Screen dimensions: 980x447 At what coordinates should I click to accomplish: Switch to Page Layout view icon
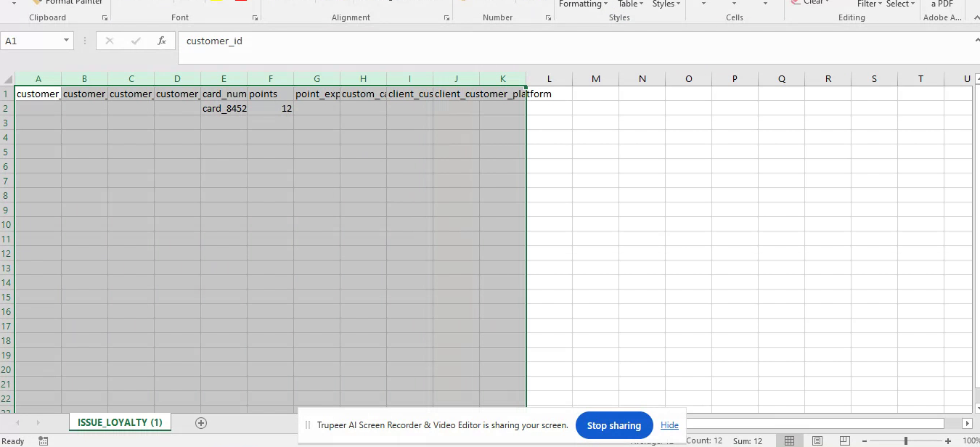817,440
